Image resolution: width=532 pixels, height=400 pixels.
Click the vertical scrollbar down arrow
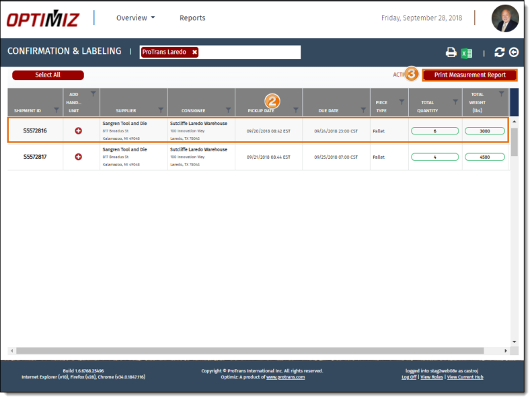click(x=515, y=342)
